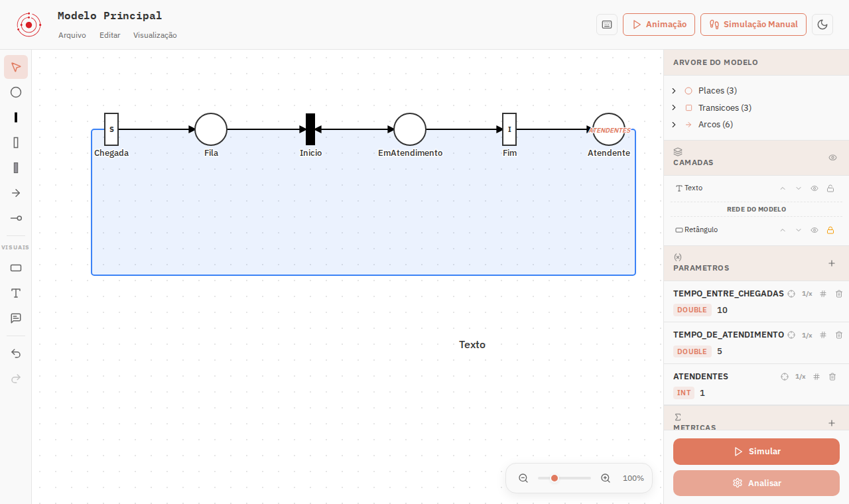Select the gray filled transition tool
Screen dimensions: 849x504
16,168
